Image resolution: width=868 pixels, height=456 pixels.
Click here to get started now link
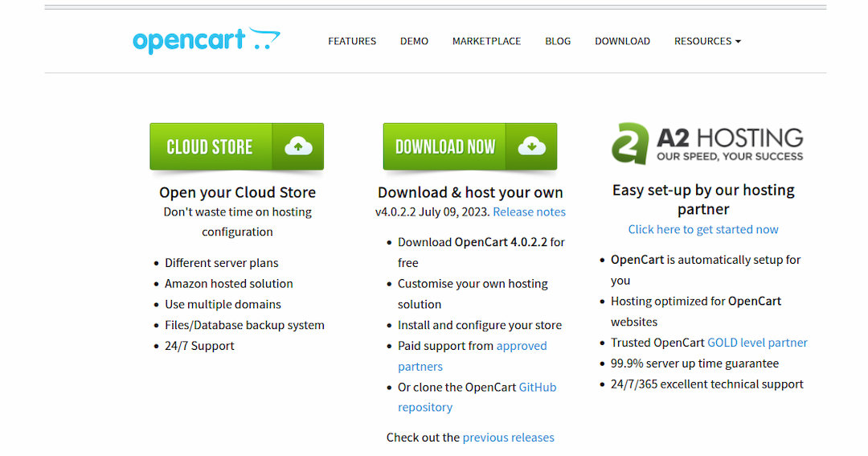pyautogui.click(x=703, y=229)
